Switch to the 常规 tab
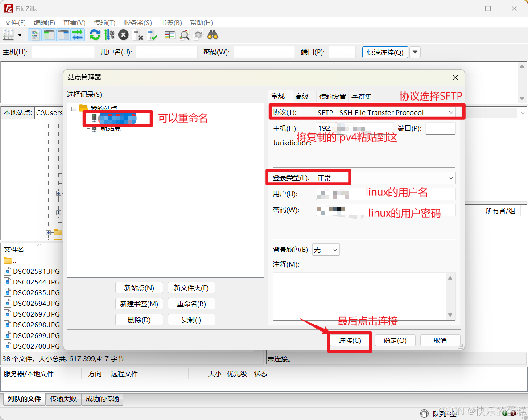528x420 pixels. click(278, 96)
